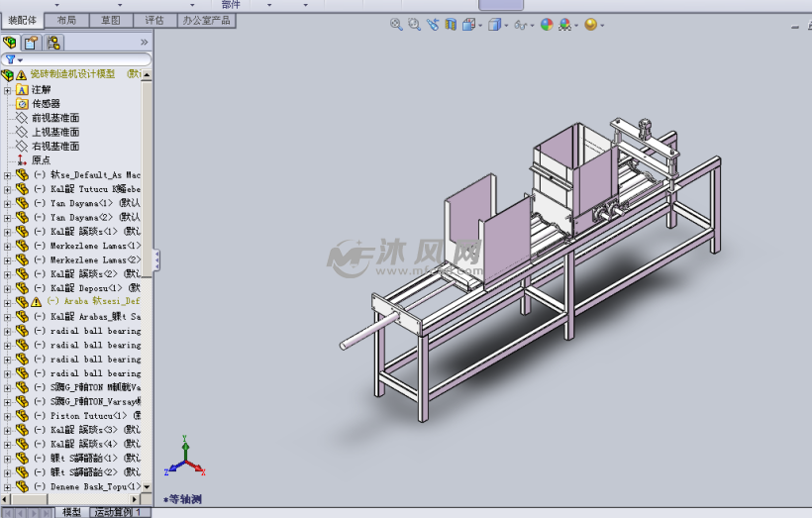812x518 pixels.
Task: Select the FeatureManager design tree tab
Action: pos(11,43)
